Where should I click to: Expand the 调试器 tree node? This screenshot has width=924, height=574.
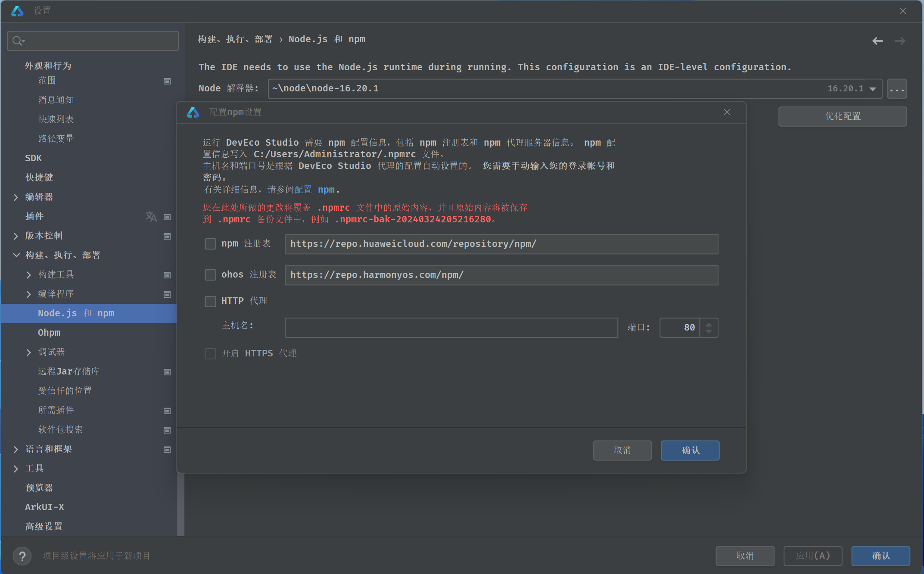point(29,353)
